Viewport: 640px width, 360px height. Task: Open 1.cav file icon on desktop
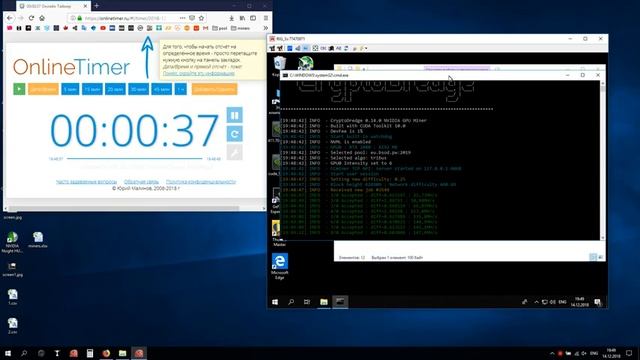(x=12, y=297)
